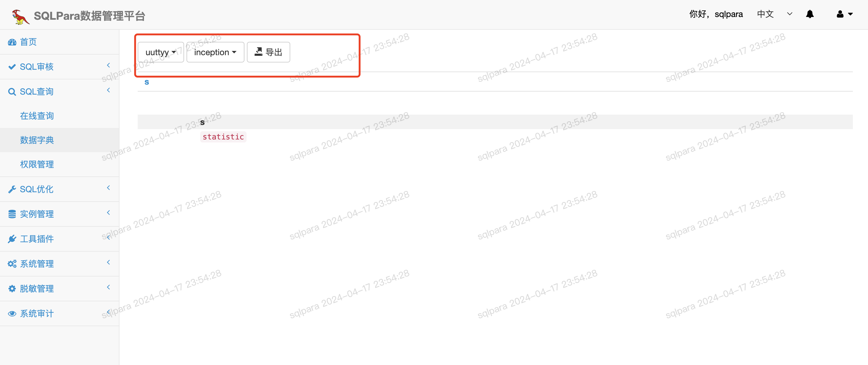Click the 导出 export button
The height and width of the screenshot is (365, 868).
coord(268,52)
